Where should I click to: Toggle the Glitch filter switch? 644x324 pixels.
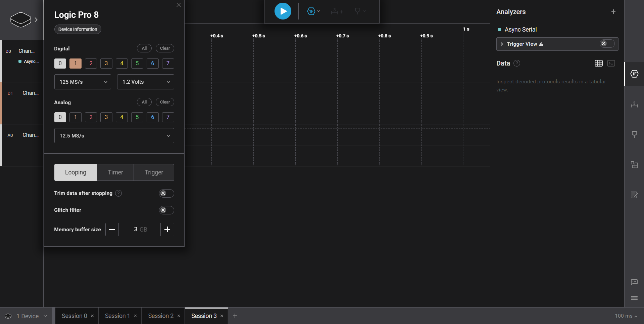[x=166, y=210]
